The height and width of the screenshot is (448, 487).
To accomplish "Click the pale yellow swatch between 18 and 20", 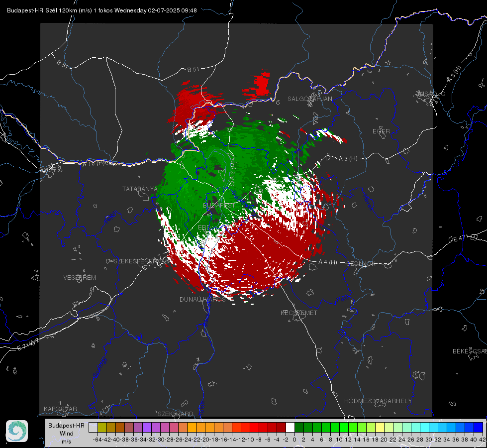I will [x=380, y=427].
